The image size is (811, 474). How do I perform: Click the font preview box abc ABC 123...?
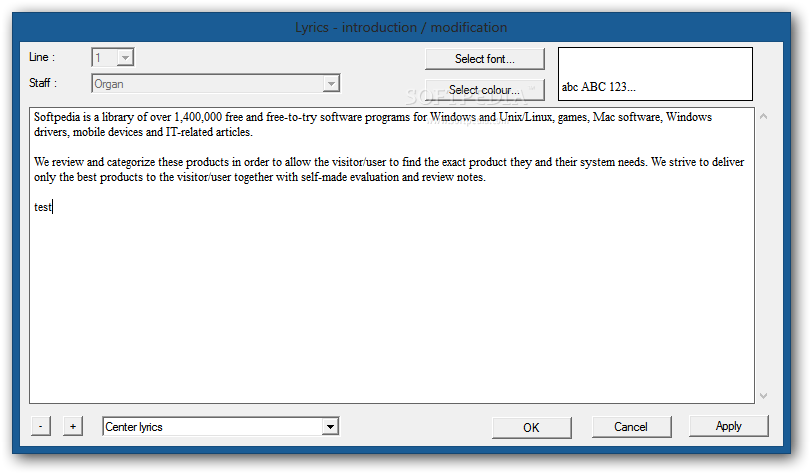pos(655,74)
